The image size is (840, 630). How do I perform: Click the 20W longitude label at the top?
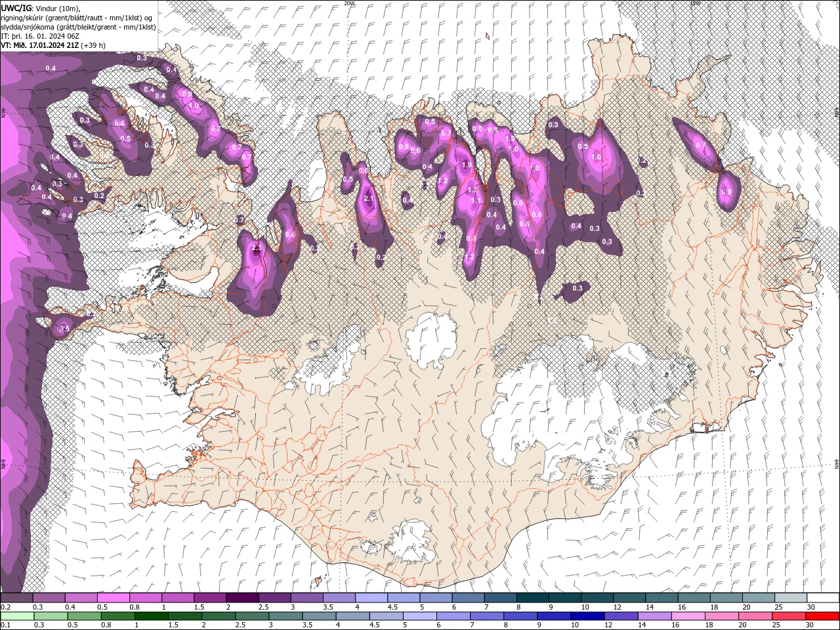click(x=349, y=3)
